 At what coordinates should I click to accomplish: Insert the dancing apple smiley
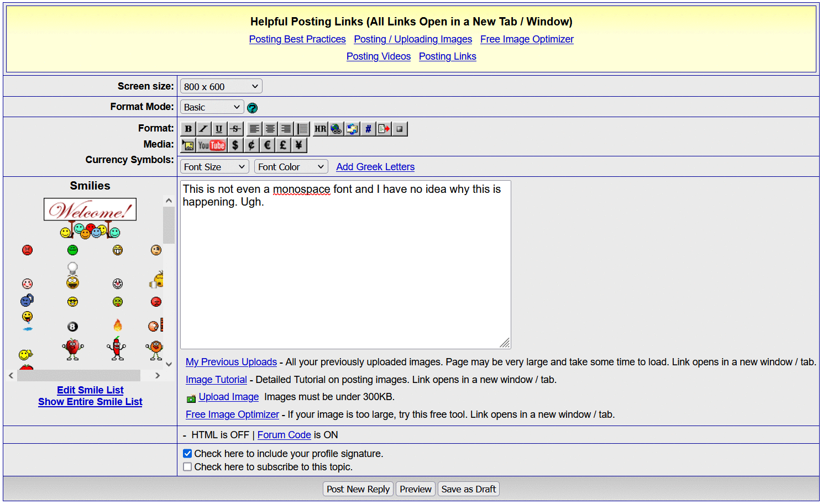[72, 349]
